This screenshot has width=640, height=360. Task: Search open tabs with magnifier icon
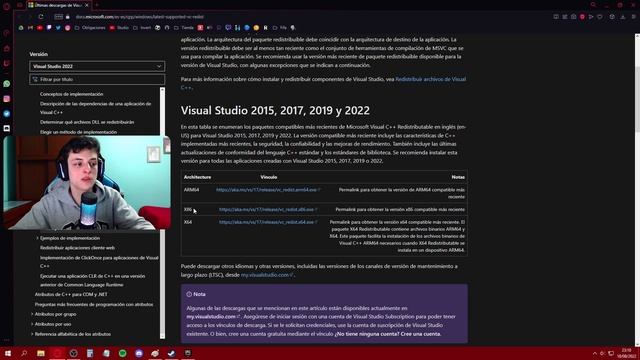point(593,5)
